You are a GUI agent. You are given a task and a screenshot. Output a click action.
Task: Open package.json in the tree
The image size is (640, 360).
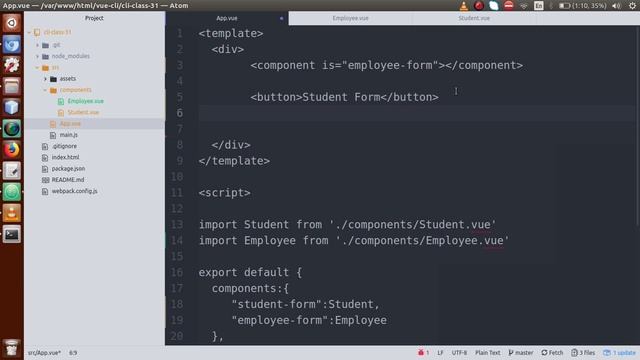click(68, 169)
